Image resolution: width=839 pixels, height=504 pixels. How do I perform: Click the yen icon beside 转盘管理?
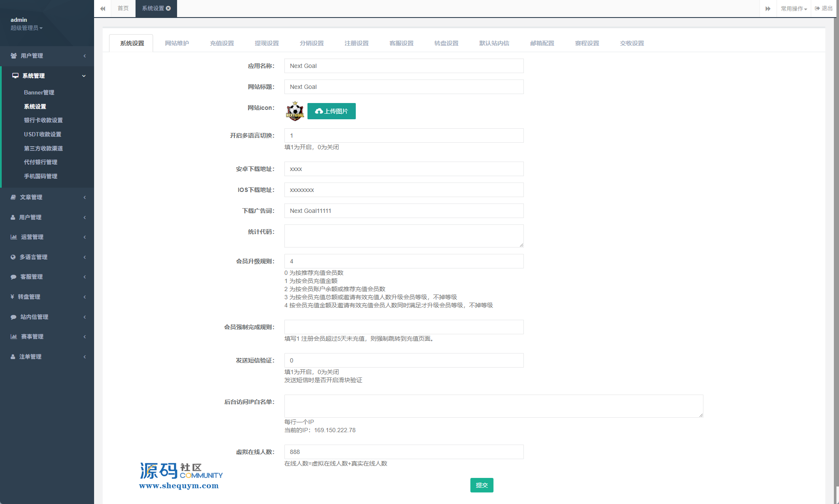point(12,297)
